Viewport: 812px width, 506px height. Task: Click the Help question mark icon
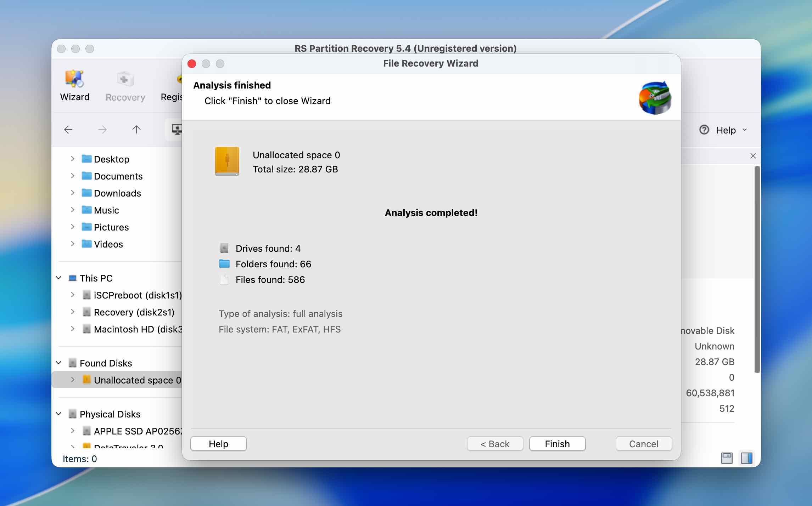click(x=704, y=130)
